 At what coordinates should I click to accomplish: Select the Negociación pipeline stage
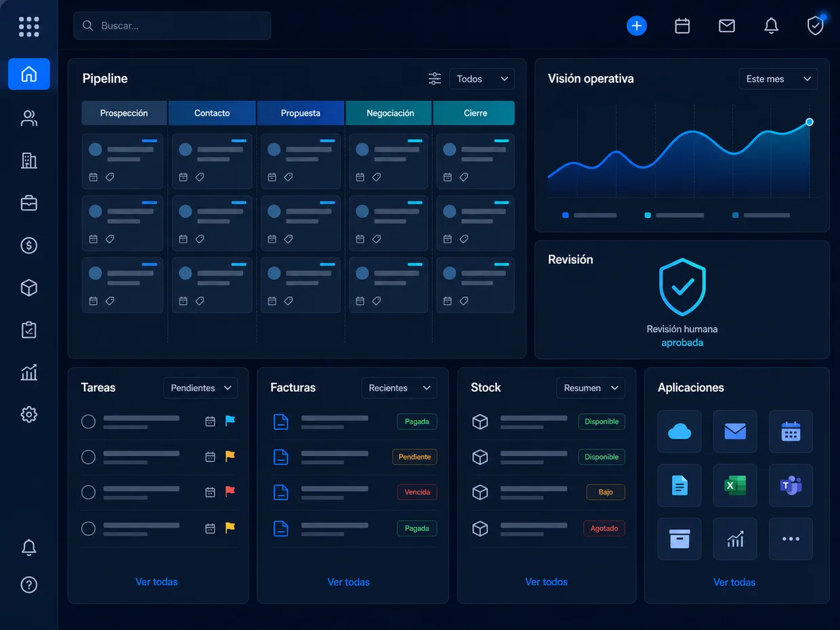click(390, 113)
